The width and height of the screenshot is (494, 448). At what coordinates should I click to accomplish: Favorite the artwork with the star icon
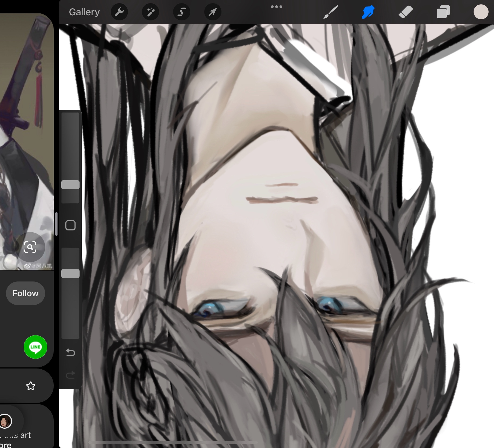(x=31, y=386)
